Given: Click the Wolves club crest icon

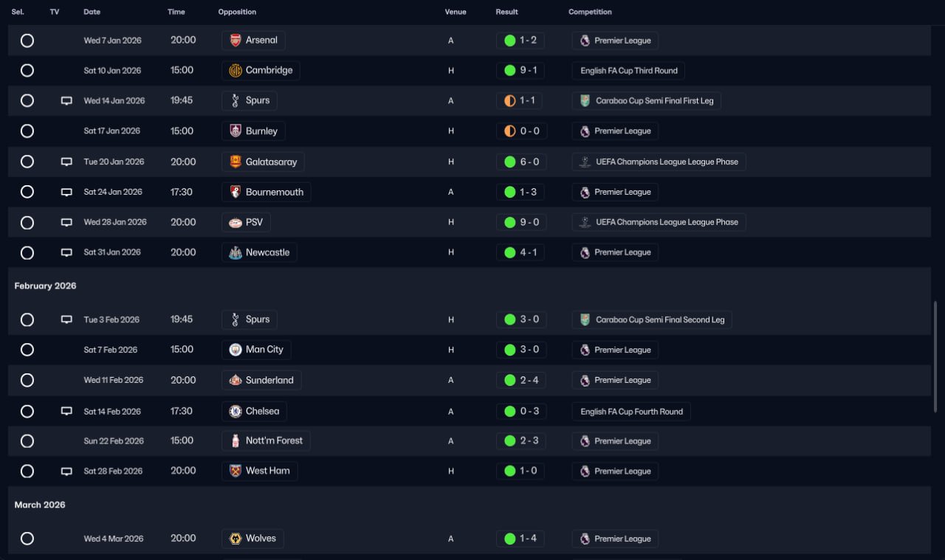Looking at the screenshot, I should click(235, 539).
